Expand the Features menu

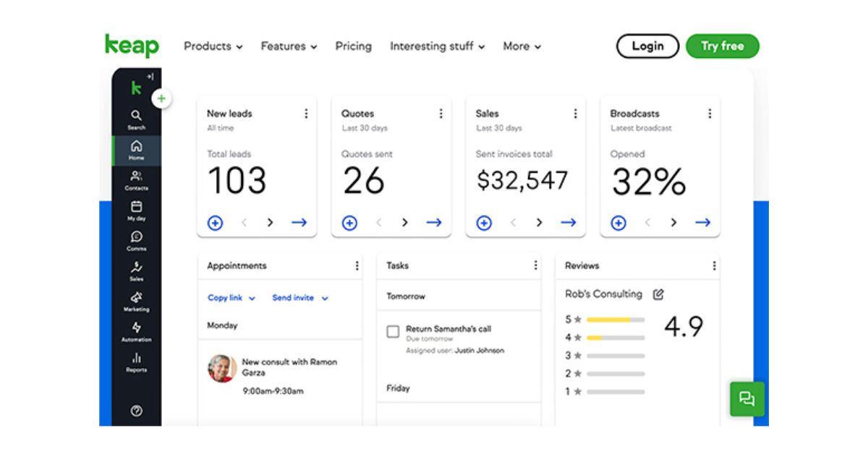pyautogui.click(x=289, y=46)
